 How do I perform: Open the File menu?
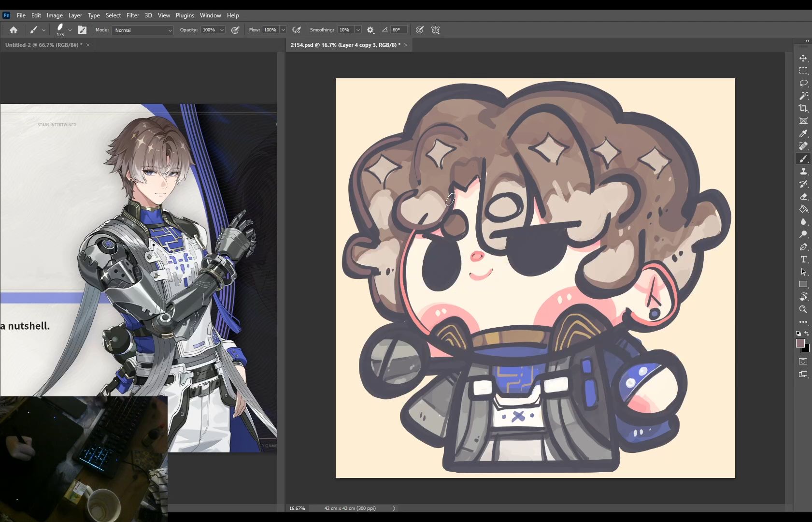pyautogui.click(x=21, y=15)
